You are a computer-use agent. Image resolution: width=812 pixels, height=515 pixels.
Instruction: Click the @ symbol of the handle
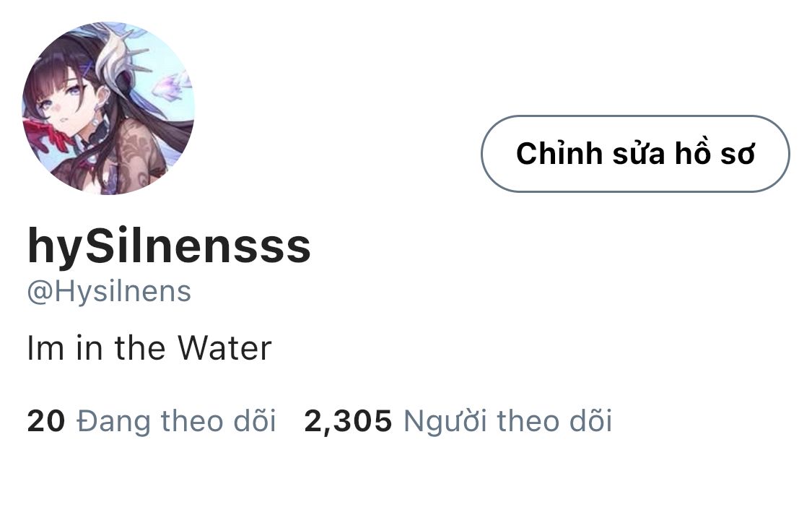coord(40,293)
